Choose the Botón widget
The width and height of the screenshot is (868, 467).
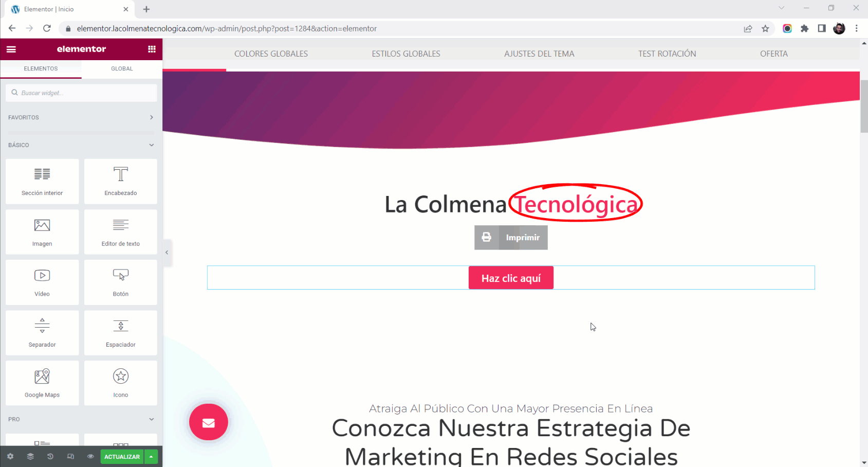pos(121,282)
